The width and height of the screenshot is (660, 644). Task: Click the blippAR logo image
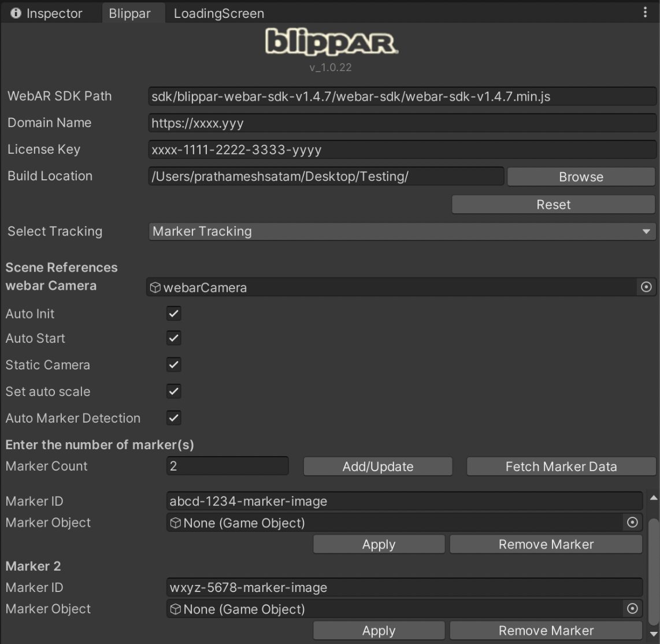[x=331, y=42]
